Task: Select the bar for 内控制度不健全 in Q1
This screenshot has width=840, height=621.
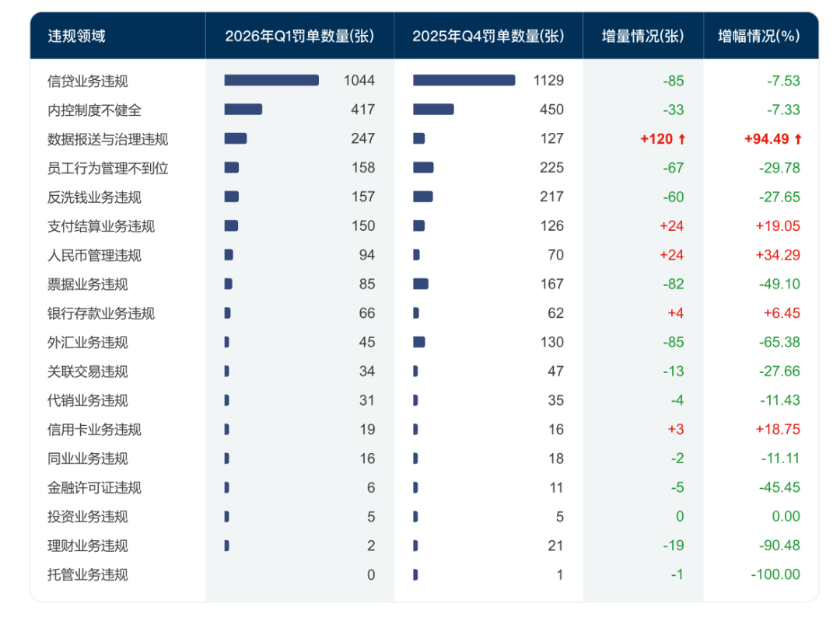Action: 245,110
